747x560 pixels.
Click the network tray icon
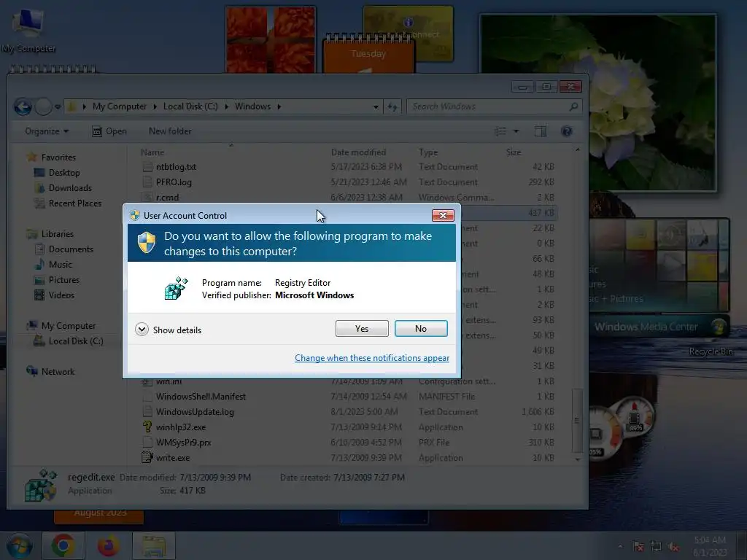pyautogui.click(x=656, y=546)
